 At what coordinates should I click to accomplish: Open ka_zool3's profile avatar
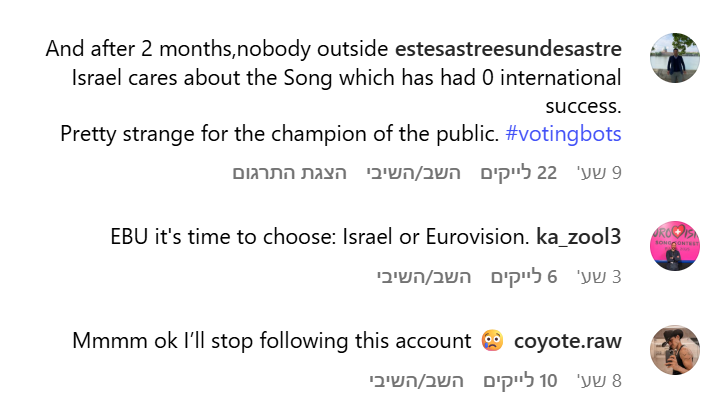pyautogui.click(x=675, y=245)
